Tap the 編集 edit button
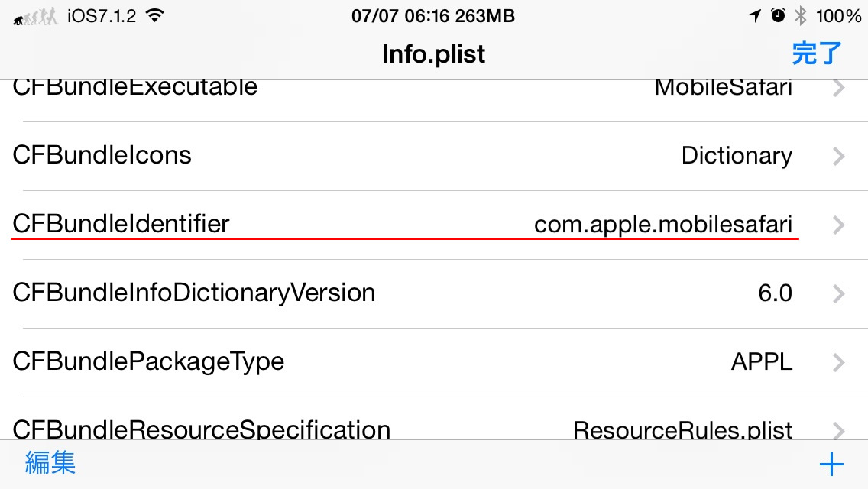868x489 pixels. (50, 462)
